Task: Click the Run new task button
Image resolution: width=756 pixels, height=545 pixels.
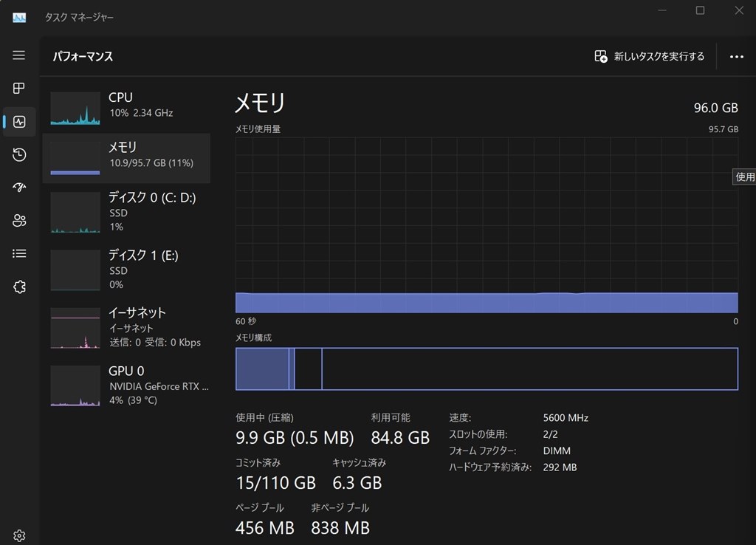Action: coord(650,56)
